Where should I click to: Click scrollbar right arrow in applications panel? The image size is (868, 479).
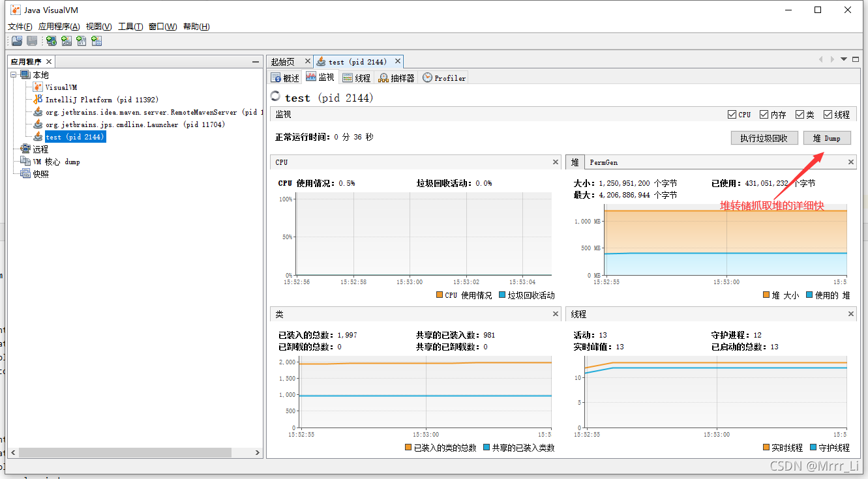coord(258,452)
